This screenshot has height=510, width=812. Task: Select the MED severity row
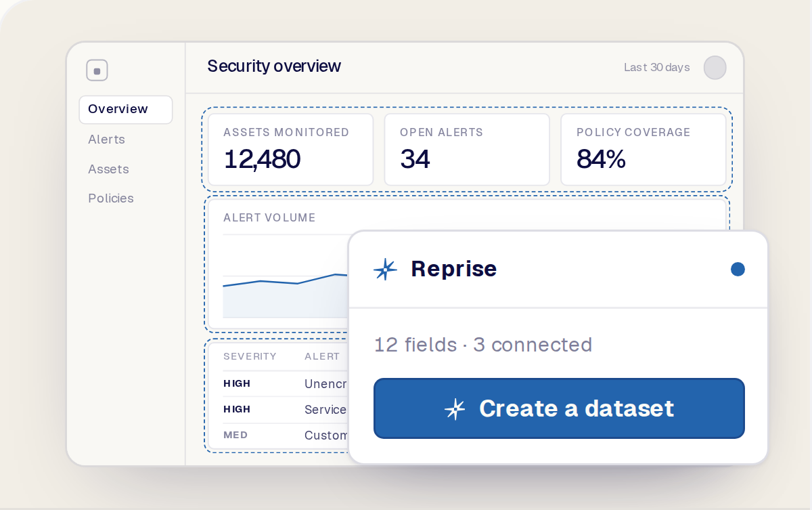pos(286,435)
